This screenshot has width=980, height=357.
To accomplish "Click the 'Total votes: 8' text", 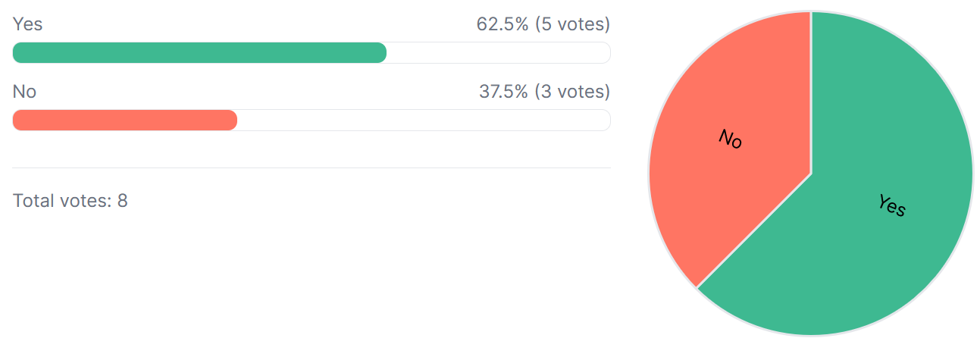I will click(x=70, y=201).
